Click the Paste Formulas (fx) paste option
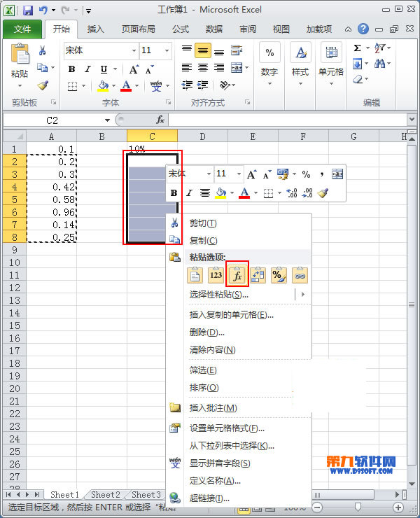 pyautogui.click(x=238, y=274)
